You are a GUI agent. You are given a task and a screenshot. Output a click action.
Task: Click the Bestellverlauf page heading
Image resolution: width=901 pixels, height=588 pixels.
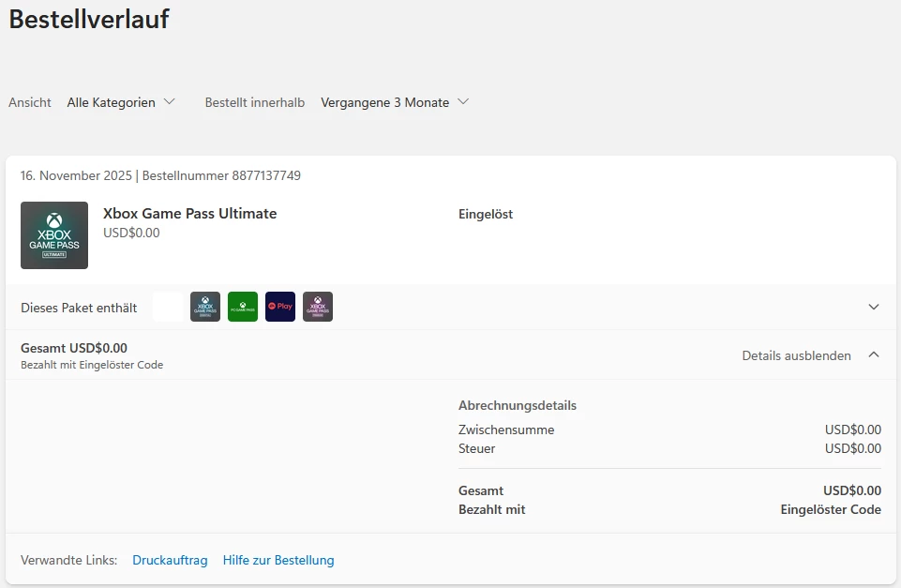(x=89, y=19)
